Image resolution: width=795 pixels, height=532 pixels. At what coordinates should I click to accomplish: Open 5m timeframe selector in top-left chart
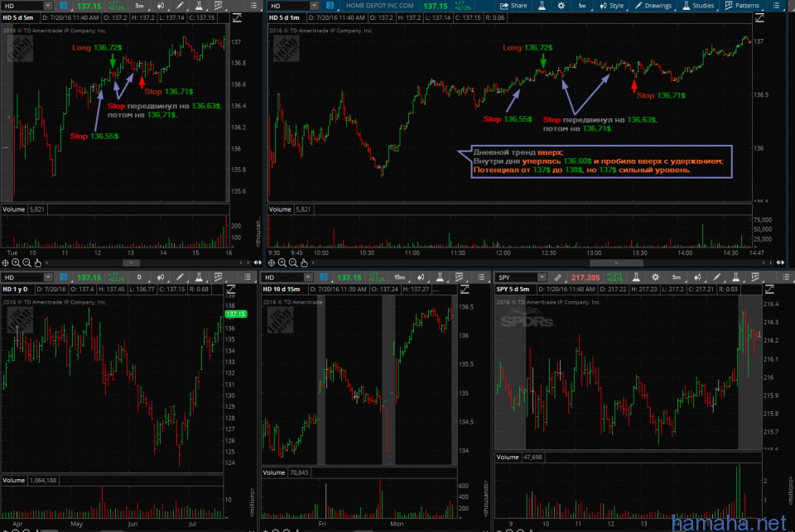tap(139, 6)
